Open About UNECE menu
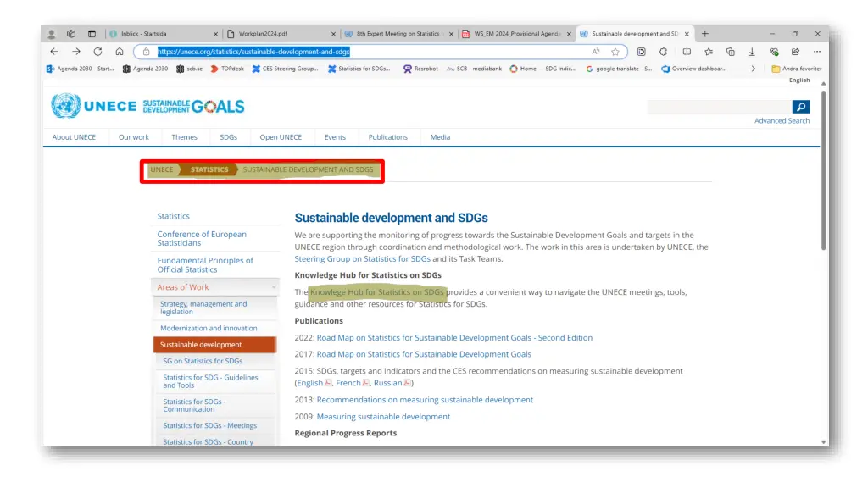The image size is (868, 488). tap(74, 137)
